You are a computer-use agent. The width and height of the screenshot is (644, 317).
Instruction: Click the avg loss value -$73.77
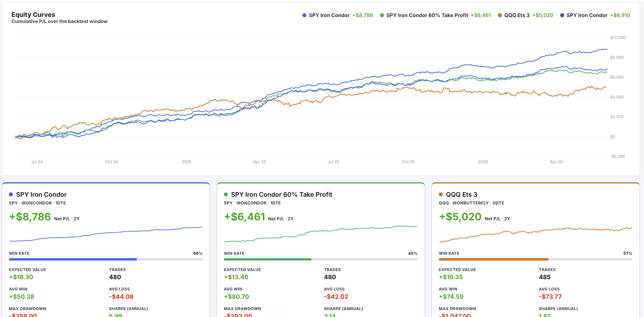pyautogui.click(x=550, y=297)
